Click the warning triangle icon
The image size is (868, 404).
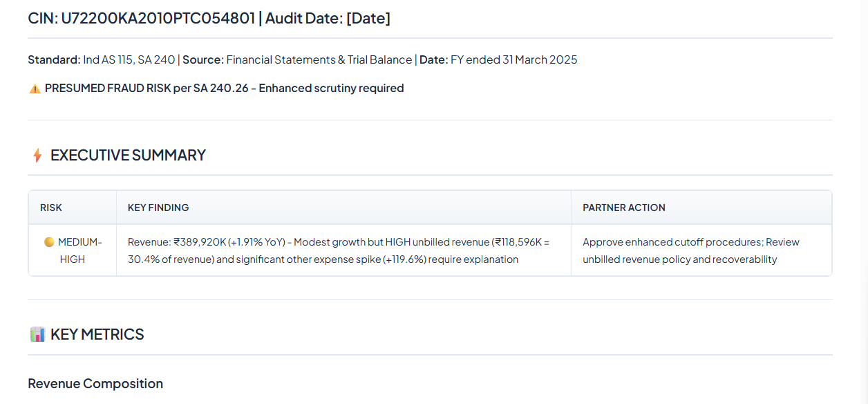(x=35, y=89)
